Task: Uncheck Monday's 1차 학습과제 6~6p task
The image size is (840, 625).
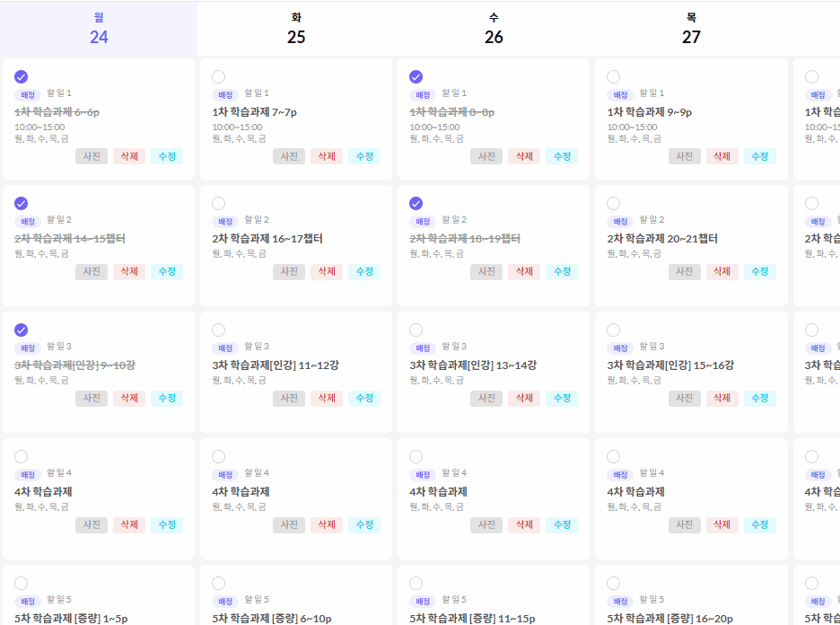Action: pyautogui.click(x=22, y=76)
